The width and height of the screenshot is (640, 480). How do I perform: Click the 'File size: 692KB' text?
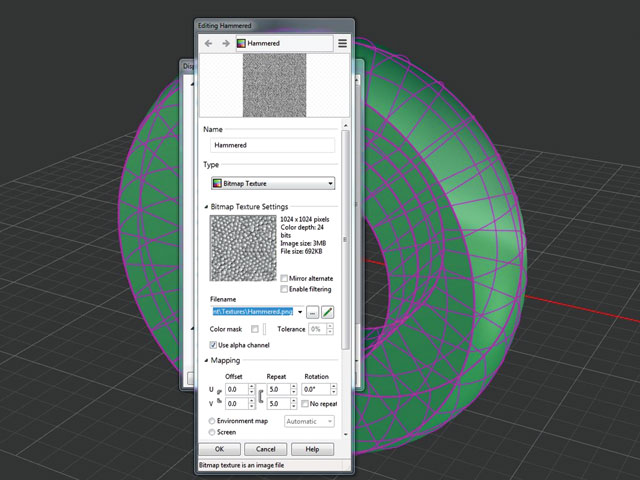tap(301, 251)
